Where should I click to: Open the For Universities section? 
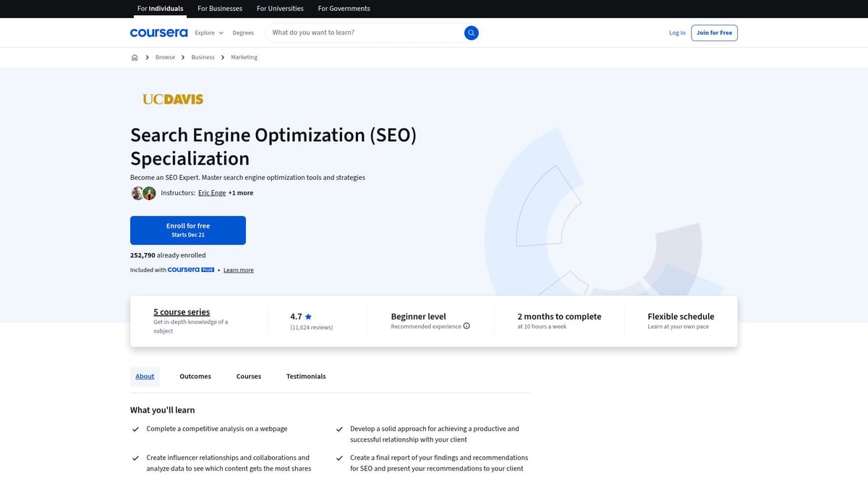pyautogui.click(x=280, y=8)
